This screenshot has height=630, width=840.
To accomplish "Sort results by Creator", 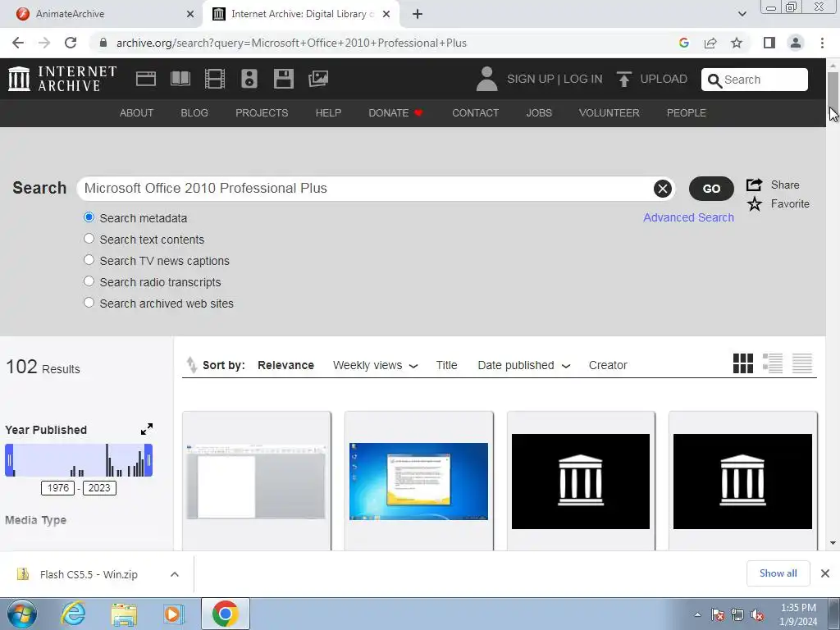I will [x=608, y=365].
